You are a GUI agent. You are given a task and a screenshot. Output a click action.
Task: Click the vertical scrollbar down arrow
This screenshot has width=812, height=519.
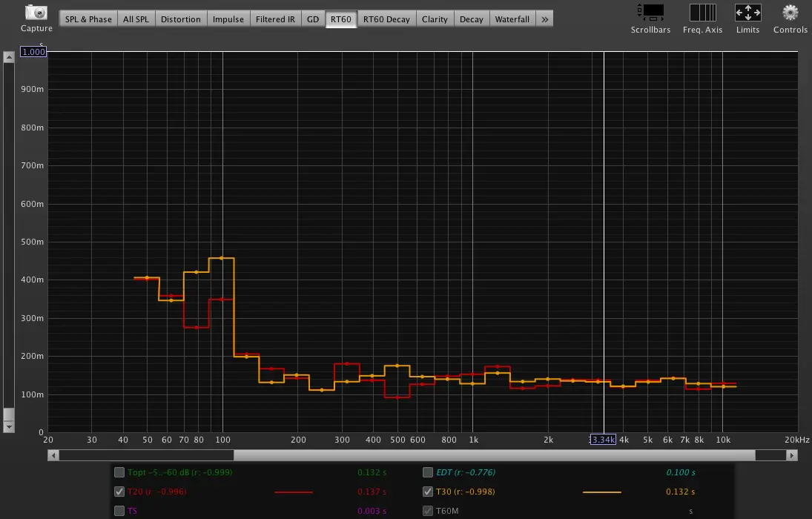pyautogui.click(x=9, y=427)
